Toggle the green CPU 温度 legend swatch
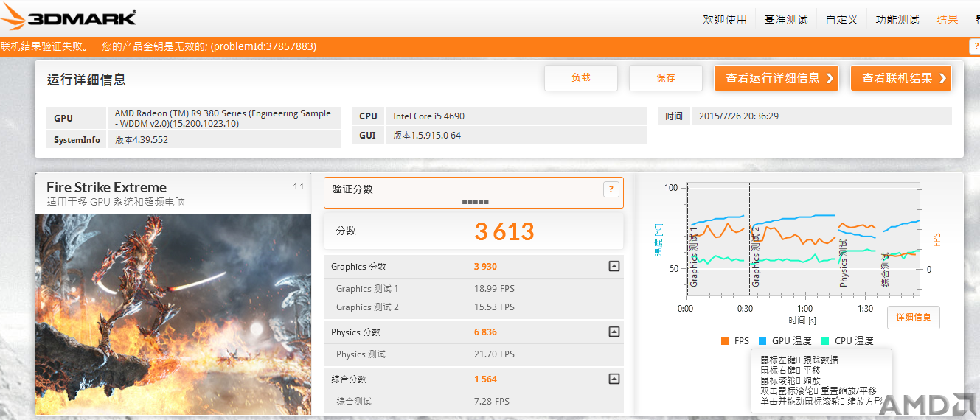This screenshot has width=980, height=420. (x=825, y=341)
